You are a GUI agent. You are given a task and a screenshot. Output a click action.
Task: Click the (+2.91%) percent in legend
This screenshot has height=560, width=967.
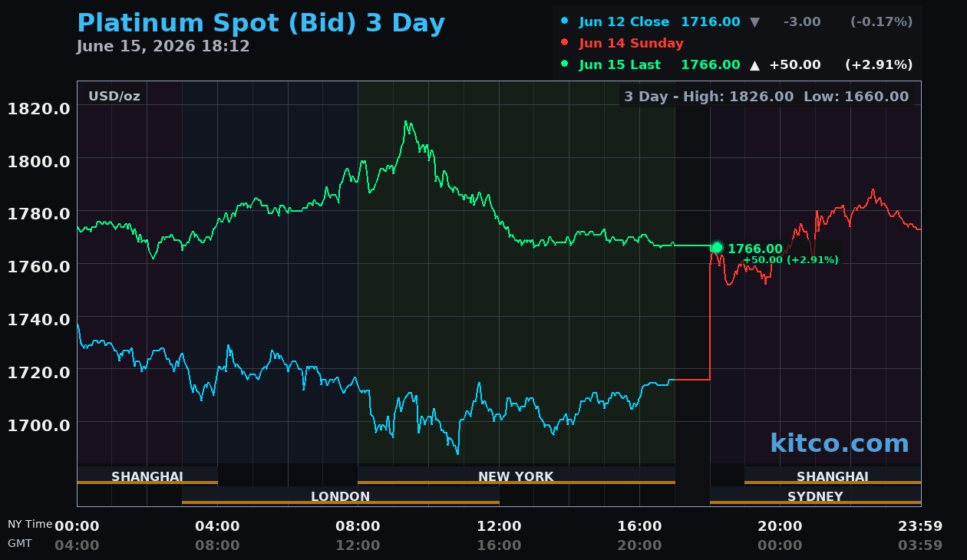tap(879, 64)
